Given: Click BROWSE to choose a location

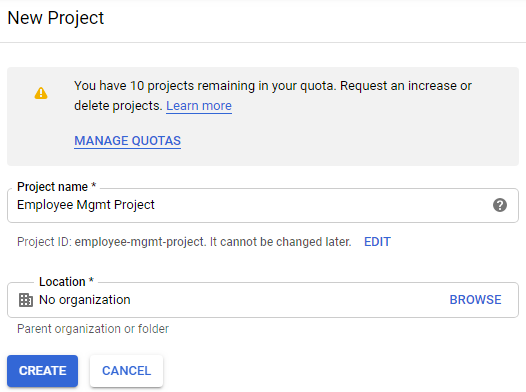Looking at the screenshot, I should point(475,300).
